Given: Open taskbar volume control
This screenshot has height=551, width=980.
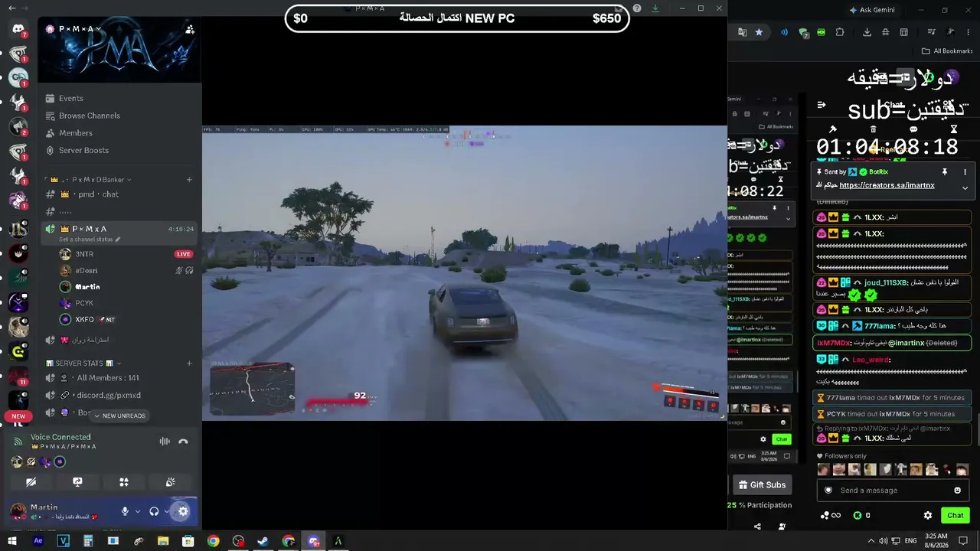Looking at the screenshot, I should 884,541.
